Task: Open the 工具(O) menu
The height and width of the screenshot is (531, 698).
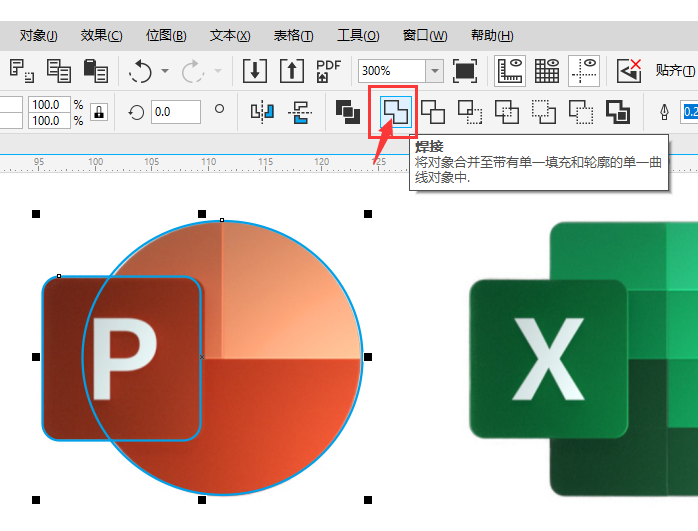Action: coord(358,36)
